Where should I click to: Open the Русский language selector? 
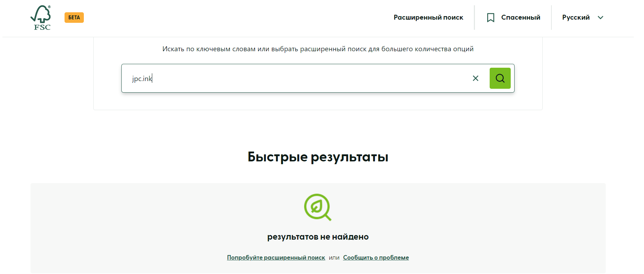click(x=576, y=18)
